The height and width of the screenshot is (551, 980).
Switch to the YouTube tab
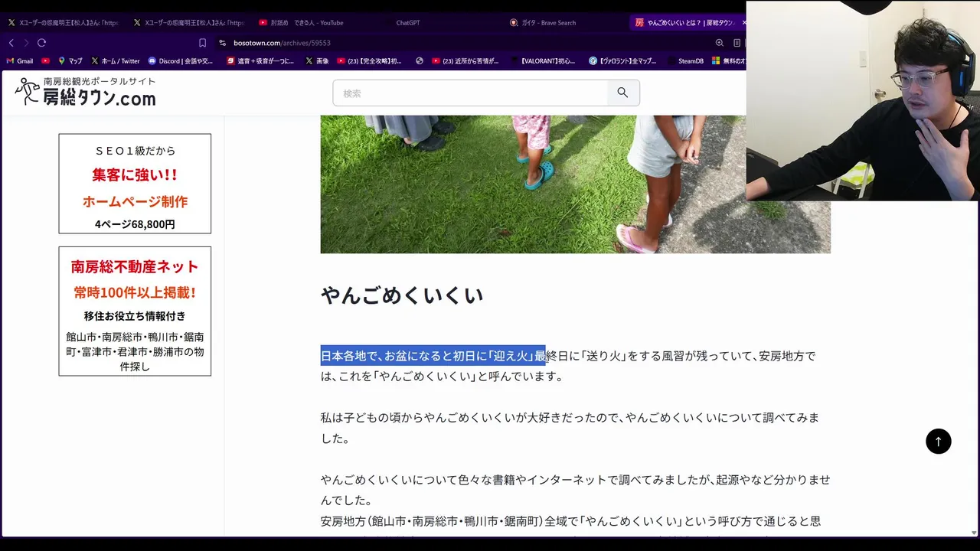point(314,23)
